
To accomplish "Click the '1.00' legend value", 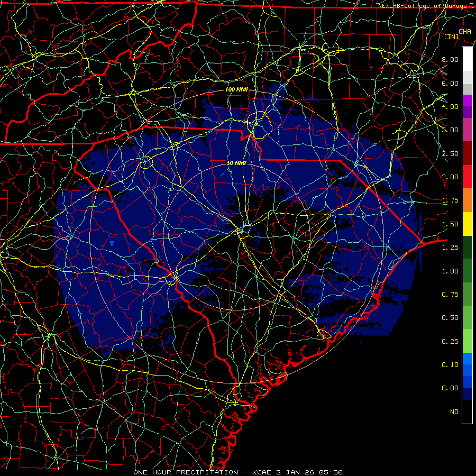I will point(450,271).
